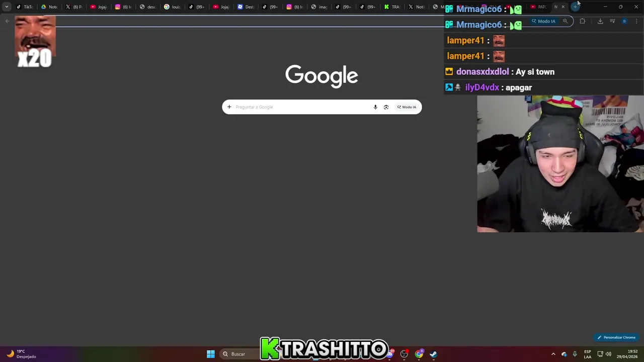Image resolution: width=644 pixels, height=362 pixels.
Task: Open the ESP LAA language switcher
Action: [588, 354]
